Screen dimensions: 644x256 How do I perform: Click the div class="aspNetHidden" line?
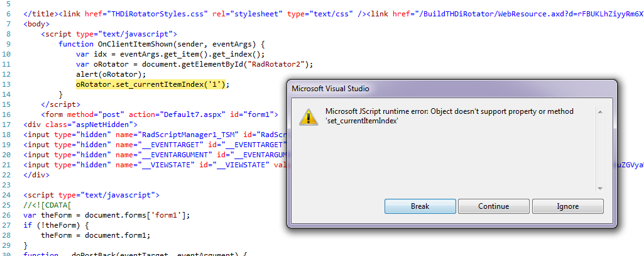pyautogui.click(x=80, y=125)
